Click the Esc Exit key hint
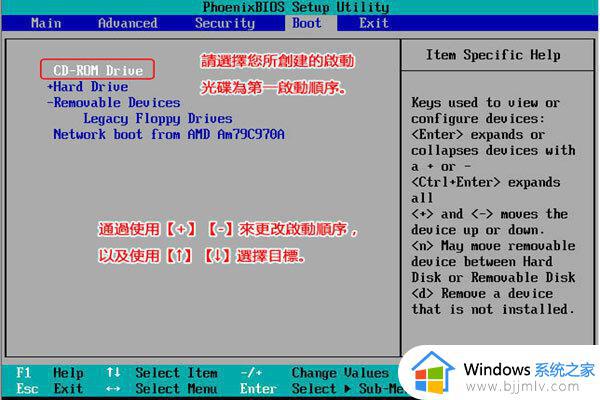The height and width of the screenshot is (400, 600). pyautogui.click(x=50, y=389)
